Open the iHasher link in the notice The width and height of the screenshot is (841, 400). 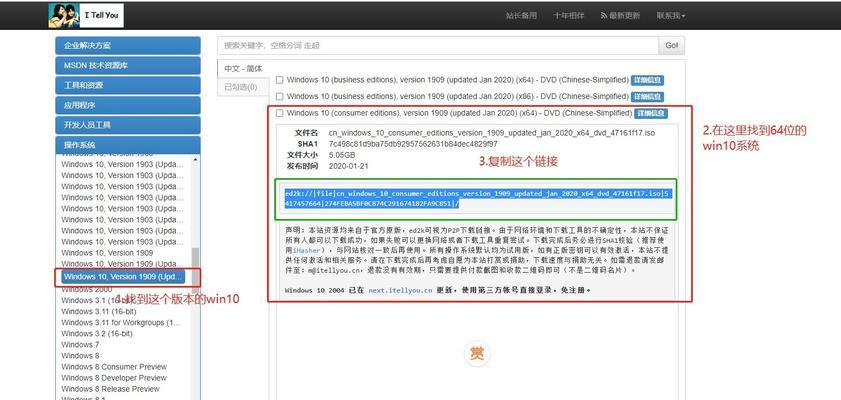[306, 250]
